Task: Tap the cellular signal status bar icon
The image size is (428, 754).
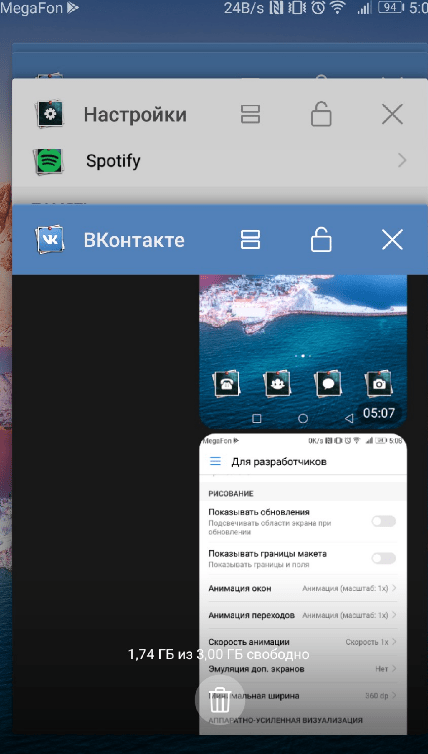Action: (365, 8)
